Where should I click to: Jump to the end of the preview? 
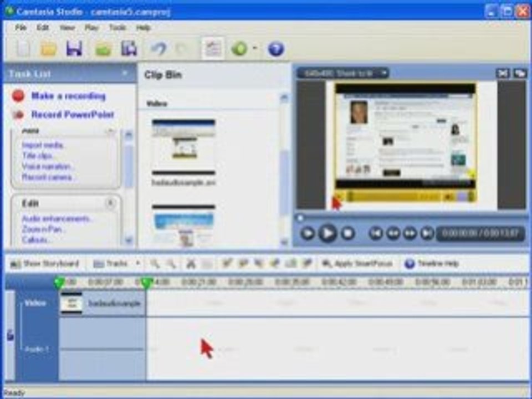click(427, 233)
